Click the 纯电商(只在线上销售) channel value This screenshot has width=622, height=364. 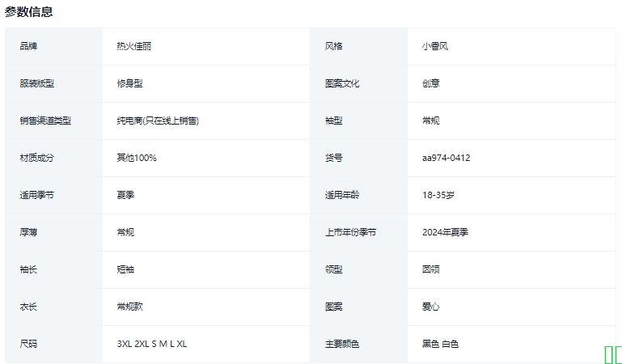coord(158,121)
